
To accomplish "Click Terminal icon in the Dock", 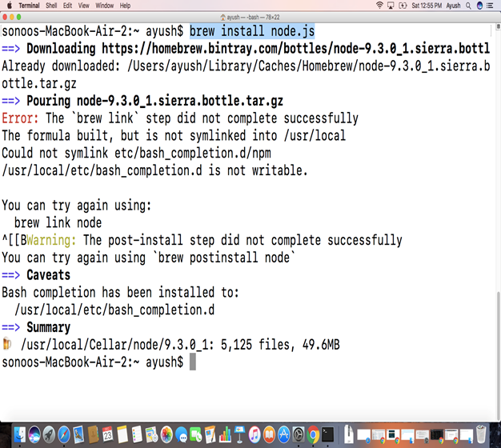I will (328, 435).
